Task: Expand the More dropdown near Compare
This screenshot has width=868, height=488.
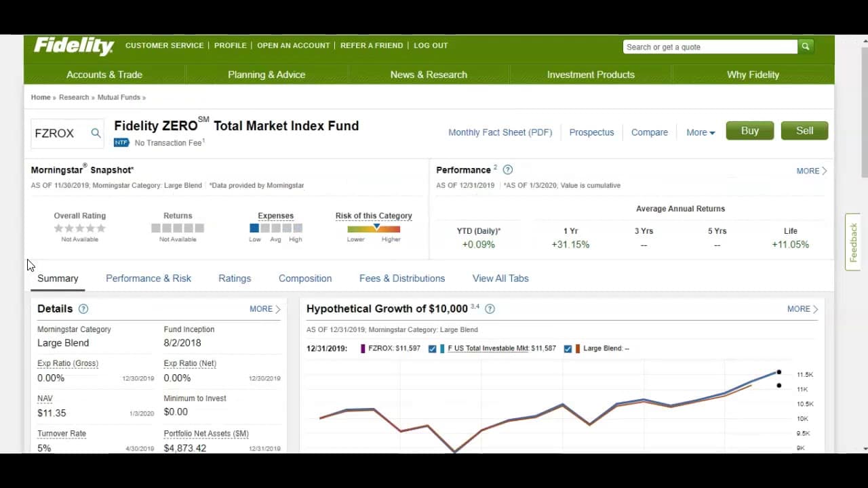Action: point(701,132)
